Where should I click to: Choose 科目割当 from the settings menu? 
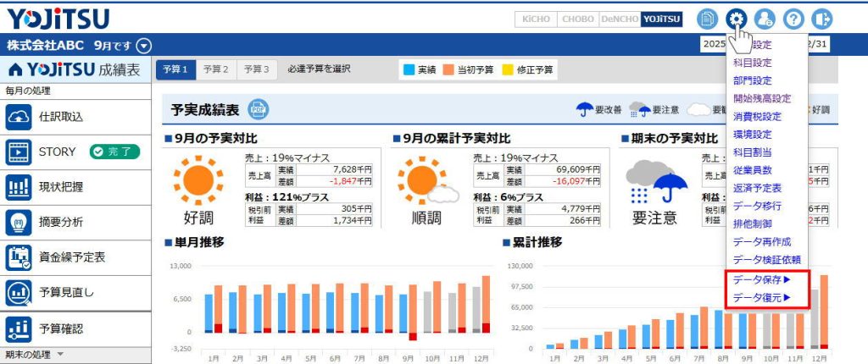click(753, 152)
